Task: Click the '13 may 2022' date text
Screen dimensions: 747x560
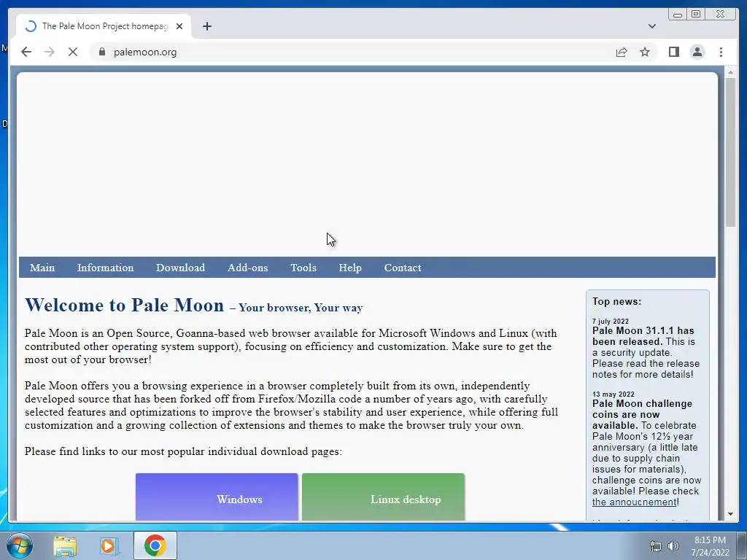Action: tap(613, 394)
